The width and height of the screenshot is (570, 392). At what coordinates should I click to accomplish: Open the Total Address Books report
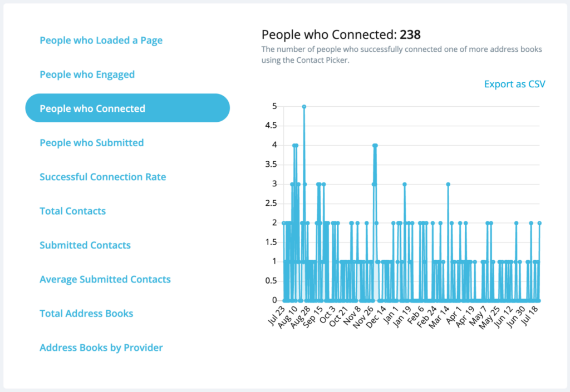point(86,313)
